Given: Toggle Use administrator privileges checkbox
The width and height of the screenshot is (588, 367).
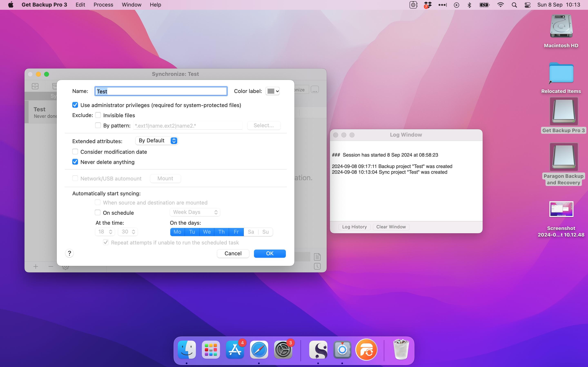Looking at the screenshot, I should (x=75, y=105).
